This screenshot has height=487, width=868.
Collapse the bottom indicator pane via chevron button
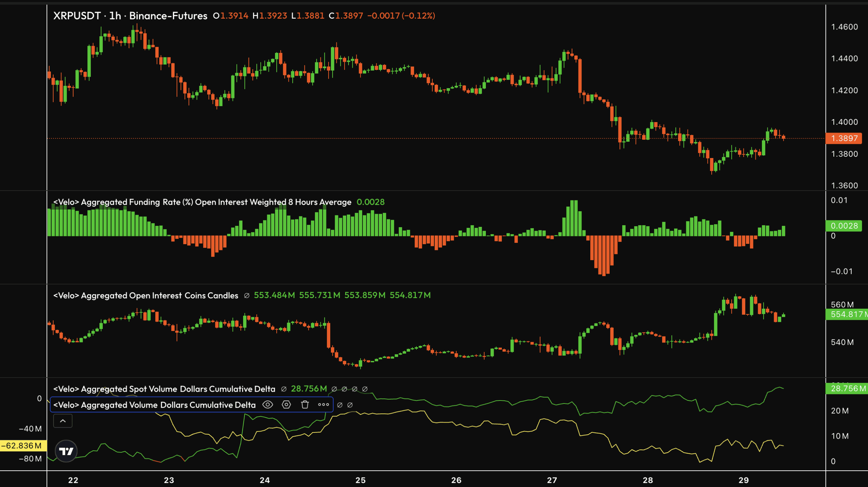[x=63, y=421]
